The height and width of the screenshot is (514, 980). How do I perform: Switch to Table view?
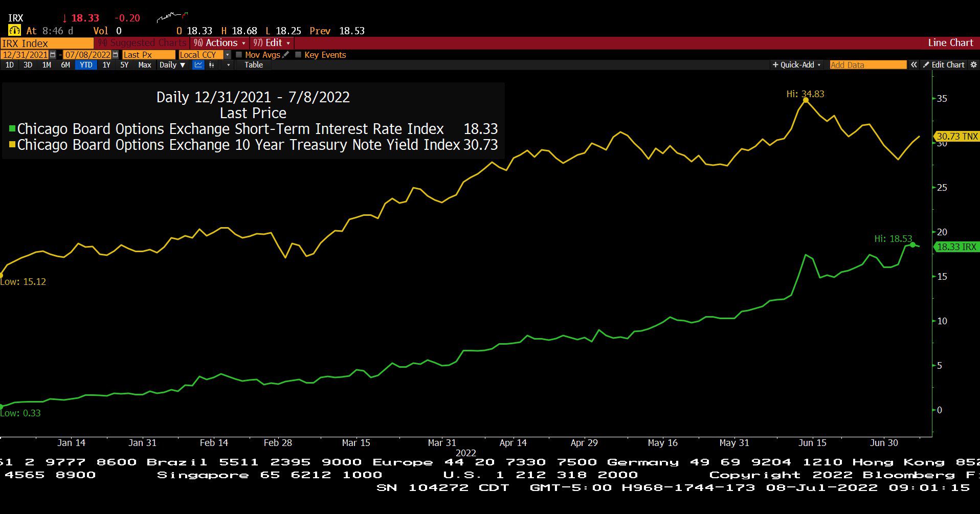(x=254, y=65)
